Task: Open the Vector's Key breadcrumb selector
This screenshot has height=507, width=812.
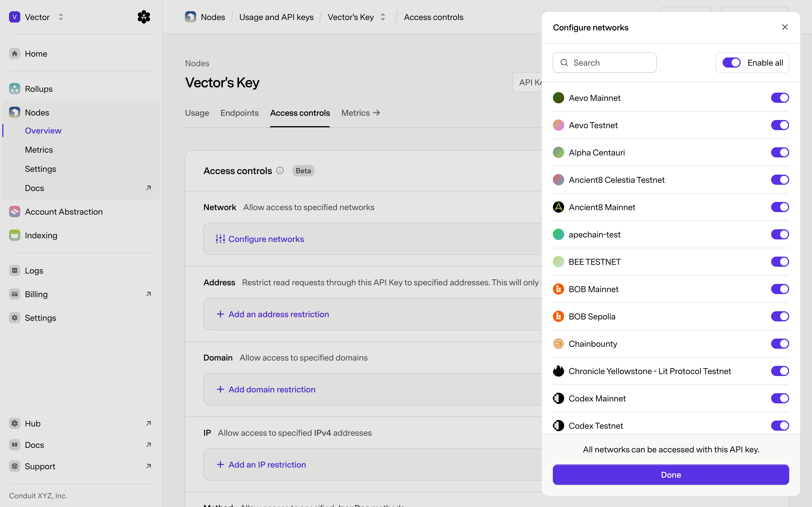Action: [x=383, y=17]
